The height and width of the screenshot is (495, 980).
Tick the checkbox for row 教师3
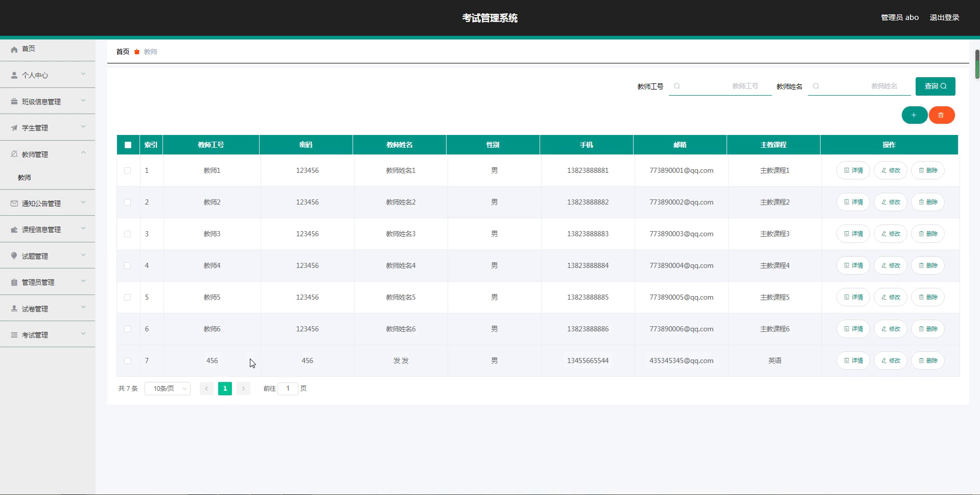pos(128,234)
